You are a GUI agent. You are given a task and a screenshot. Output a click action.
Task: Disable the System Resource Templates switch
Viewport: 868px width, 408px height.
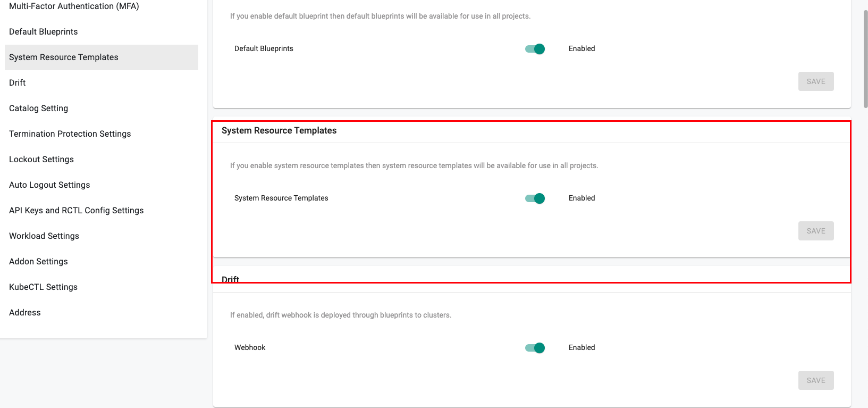[x=535, y=198]
